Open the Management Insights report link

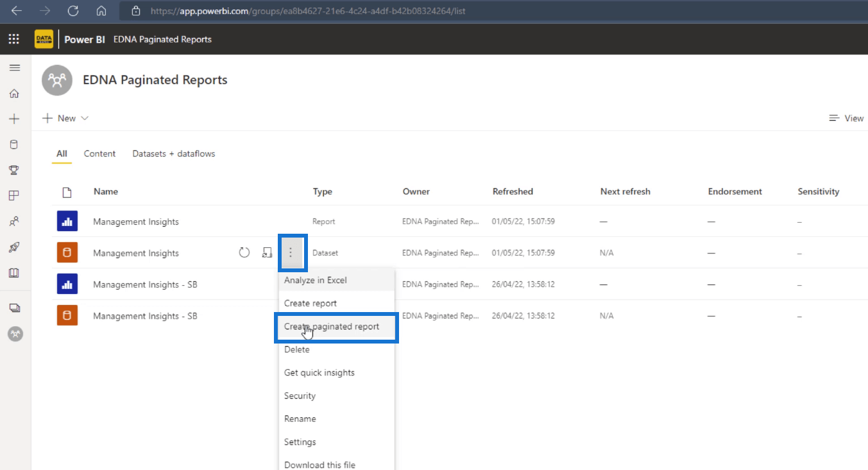point(136,222)
